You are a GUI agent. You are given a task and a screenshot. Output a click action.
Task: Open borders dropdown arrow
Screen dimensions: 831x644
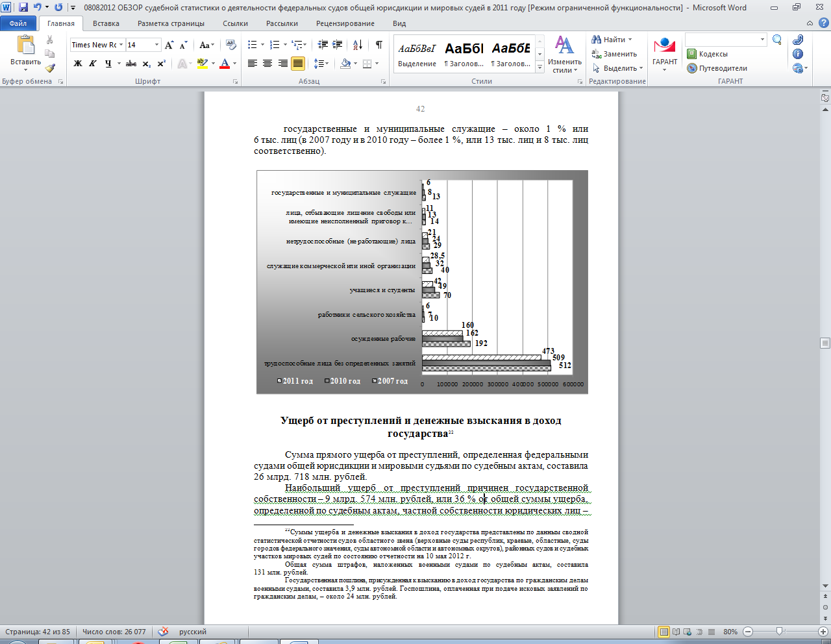[377, 64]
